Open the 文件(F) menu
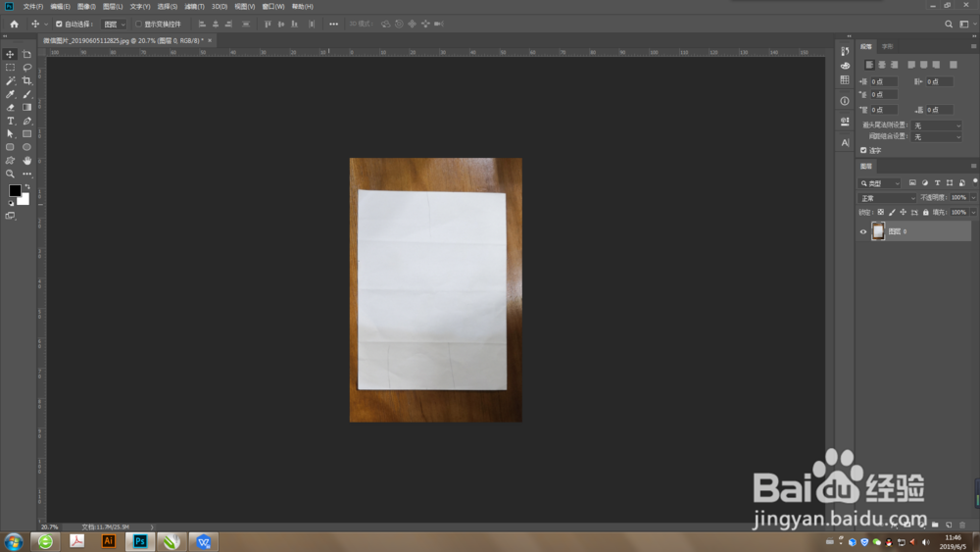Screen dimensions: 980x552 coord(33,6)
